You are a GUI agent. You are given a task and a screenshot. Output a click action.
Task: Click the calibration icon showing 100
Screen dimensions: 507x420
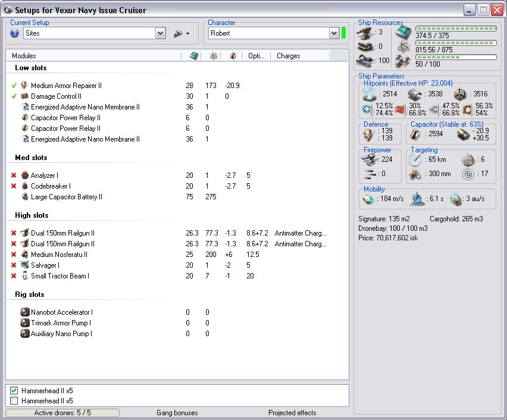(x=365, y=61)
